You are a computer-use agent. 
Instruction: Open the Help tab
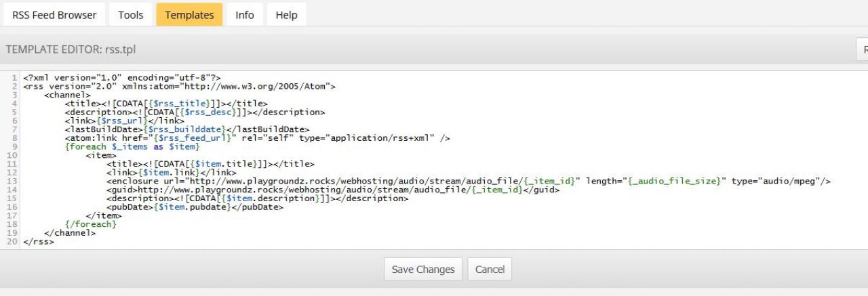pos(286,15)
